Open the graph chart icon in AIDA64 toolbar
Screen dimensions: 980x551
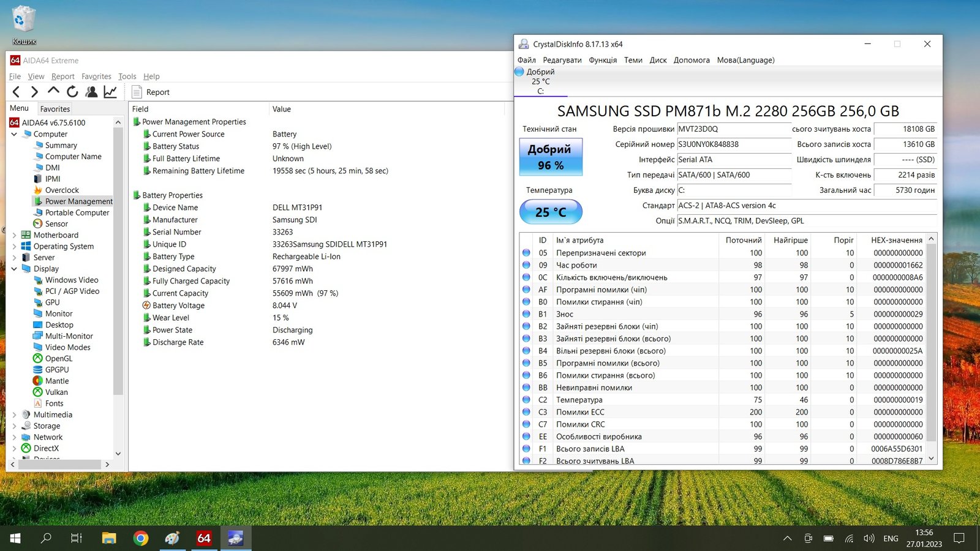coord(110,92)
